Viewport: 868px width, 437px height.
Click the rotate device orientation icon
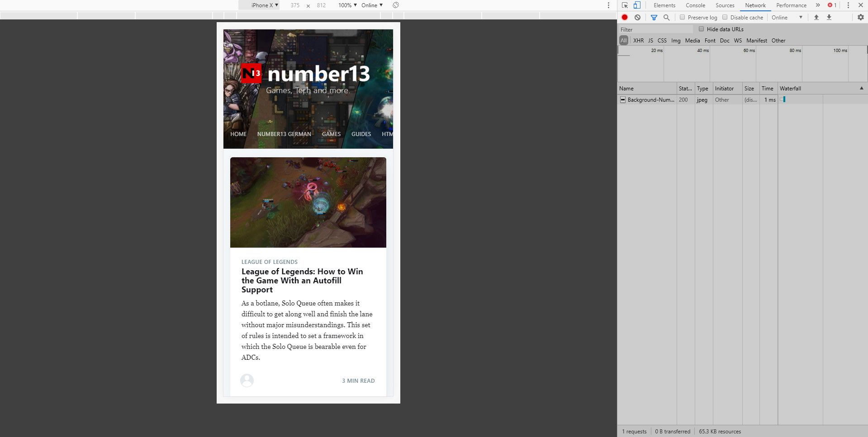tap(396, 5)
